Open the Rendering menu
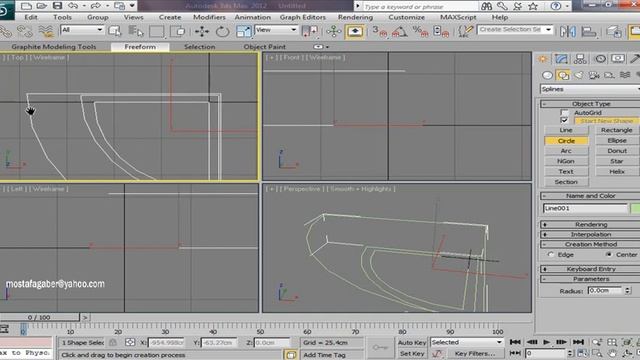 coord(355,17)
